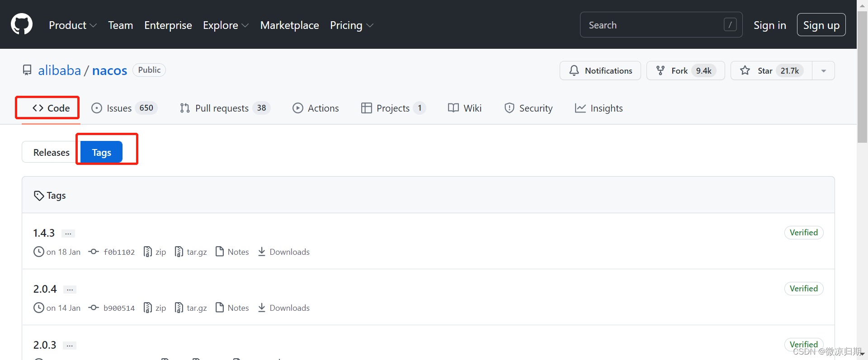Click the browser vertical scrollbar thumb
This screenshot has height=360, width=868.
pos(862,77)
